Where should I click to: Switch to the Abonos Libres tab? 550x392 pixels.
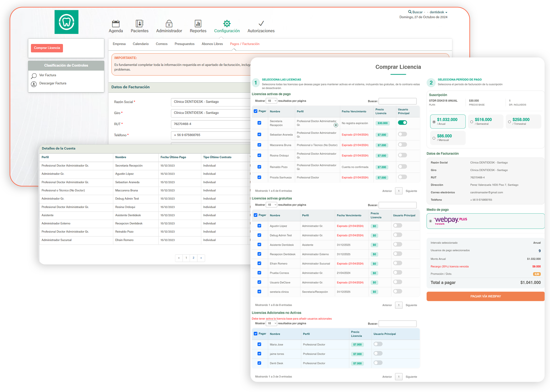(x=212, y=44)
